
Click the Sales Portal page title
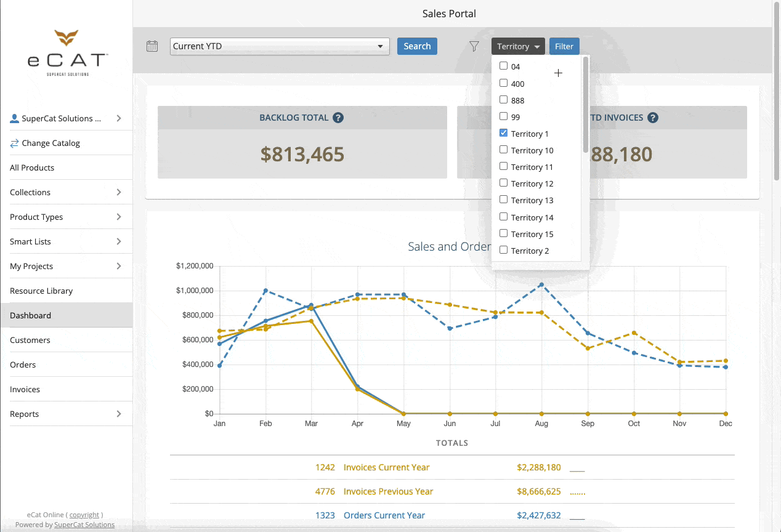[449, 14]
